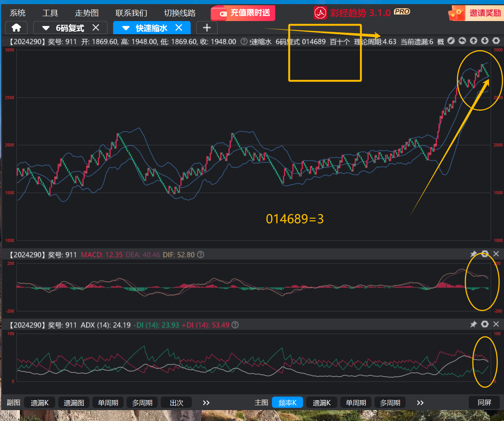Click the pencil draw icon above main chart
The image size is (504, 421).
pos(451,41)
